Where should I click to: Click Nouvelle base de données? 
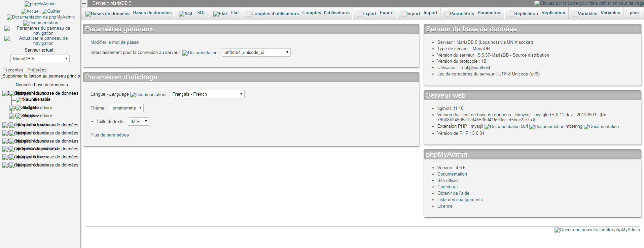coord(42,85)
